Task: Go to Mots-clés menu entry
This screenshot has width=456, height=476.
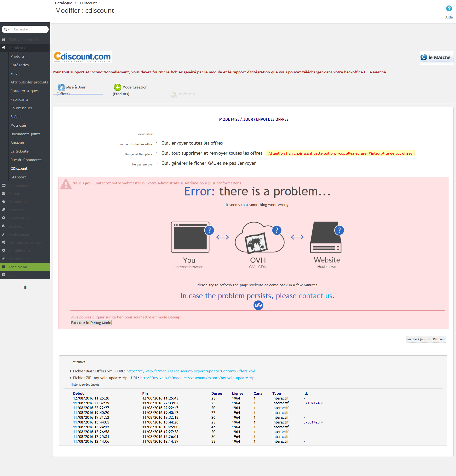Action: [18, 125]
